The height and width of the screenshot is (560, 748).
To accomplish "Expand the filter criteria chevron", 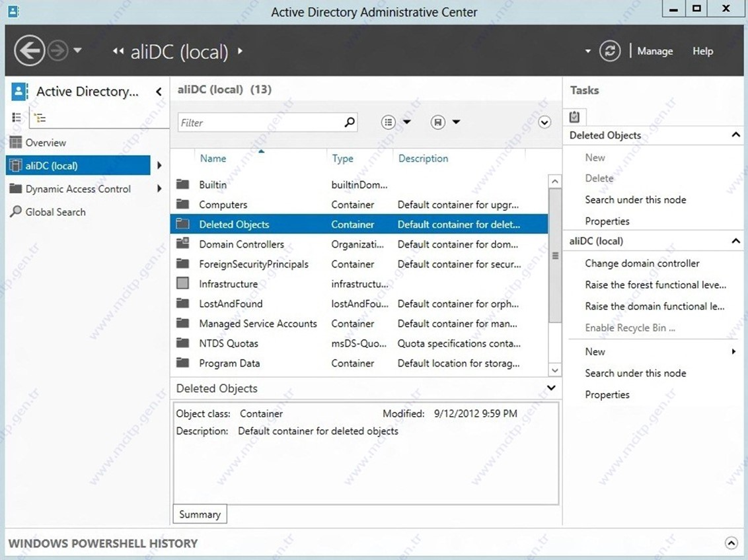I will click(x=544, y=122).
